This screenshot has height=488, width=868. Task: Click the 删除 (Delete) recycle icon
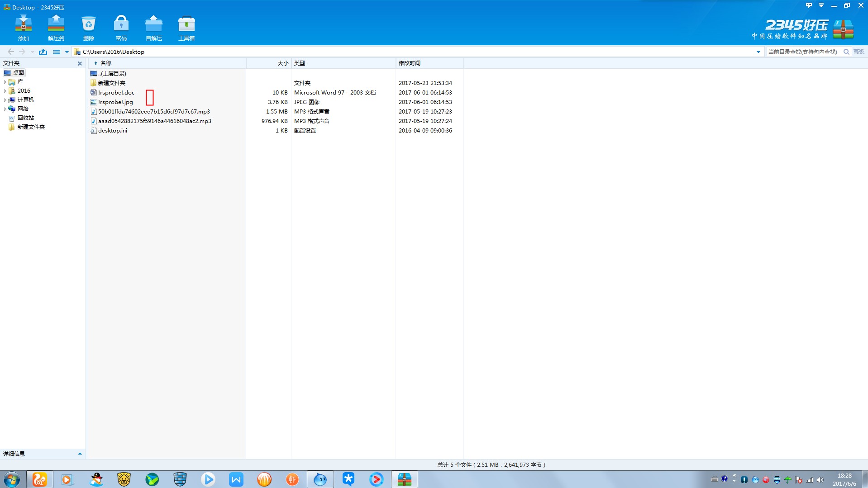point(89,28)
